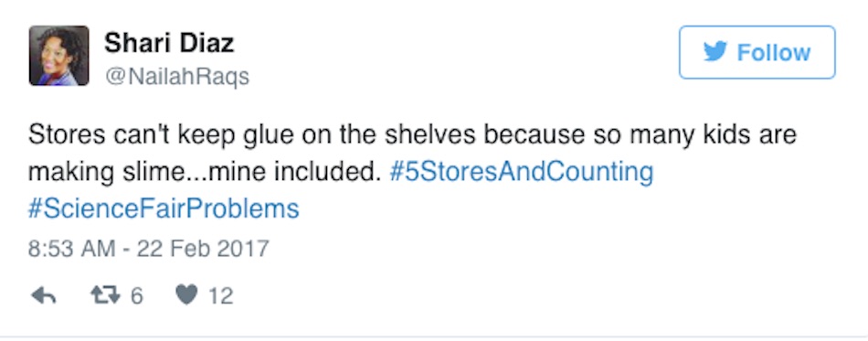Click the 22 Feb 2017 date text
The height and width of the screenshot is (341, 868).
[x=203, y=248]
